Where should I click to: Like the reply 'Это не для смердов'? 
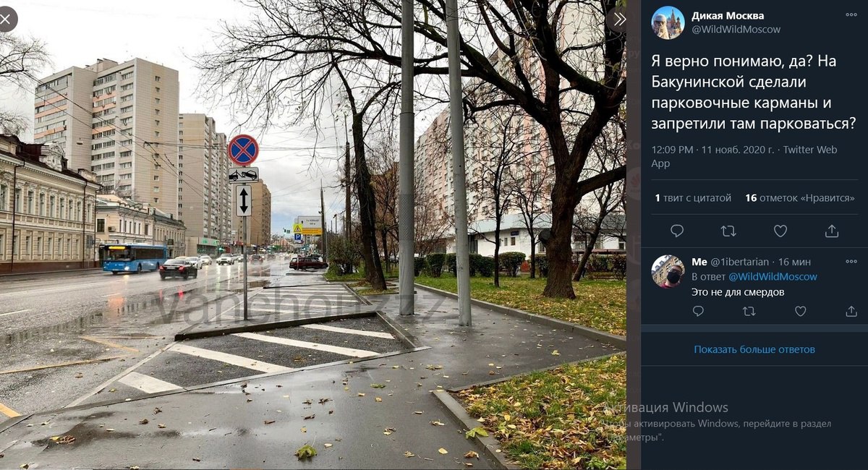(x=801, y=311)
